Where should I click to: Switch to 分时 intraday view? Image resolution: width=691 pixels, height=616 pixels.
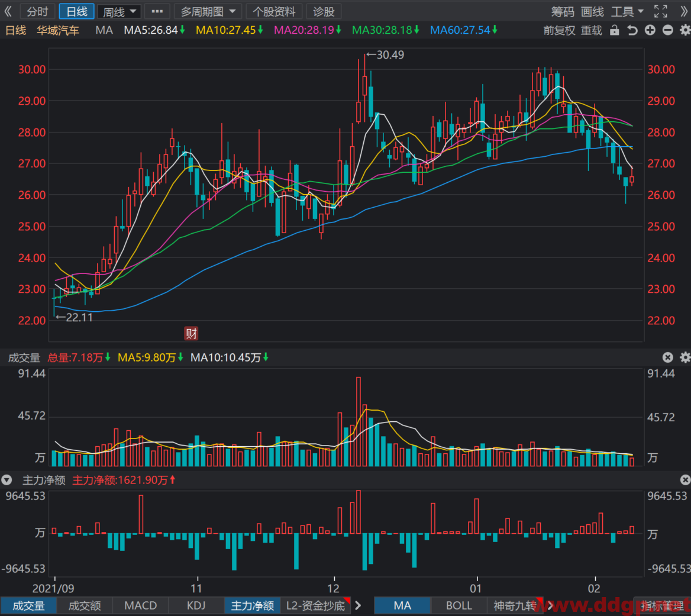coord(37,11)
